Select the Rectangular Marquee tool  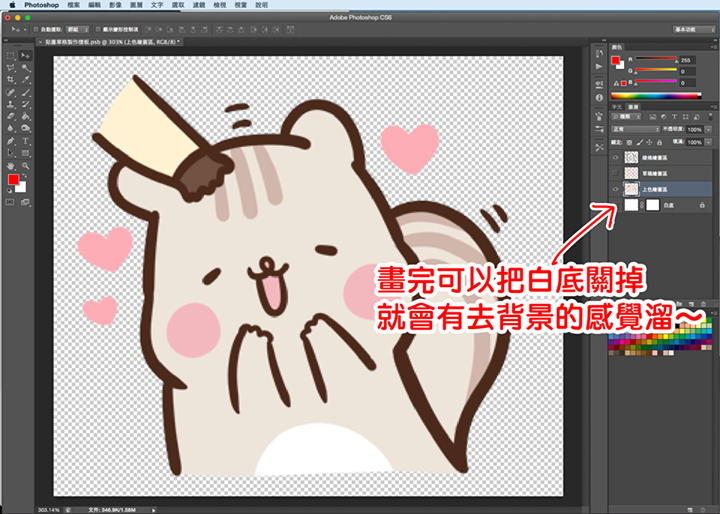coord(11,56)
